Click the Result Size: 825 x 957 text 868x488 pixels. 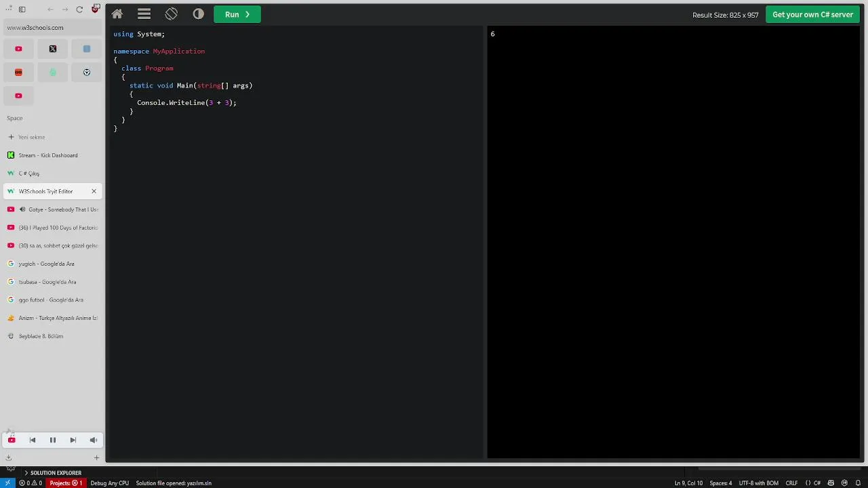[725, 15]
